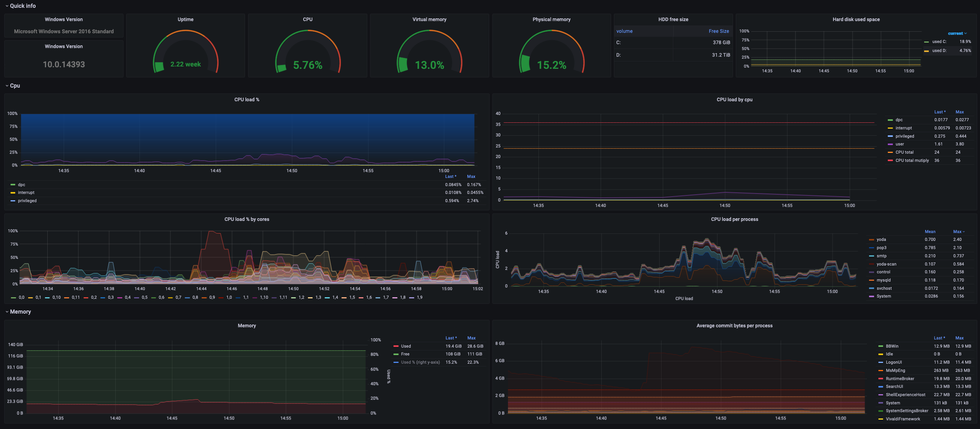Click BBWin series color icon in commit legend
Image resolution: width=980 pixels, height=429 pixels.
(x=881, y=346)
